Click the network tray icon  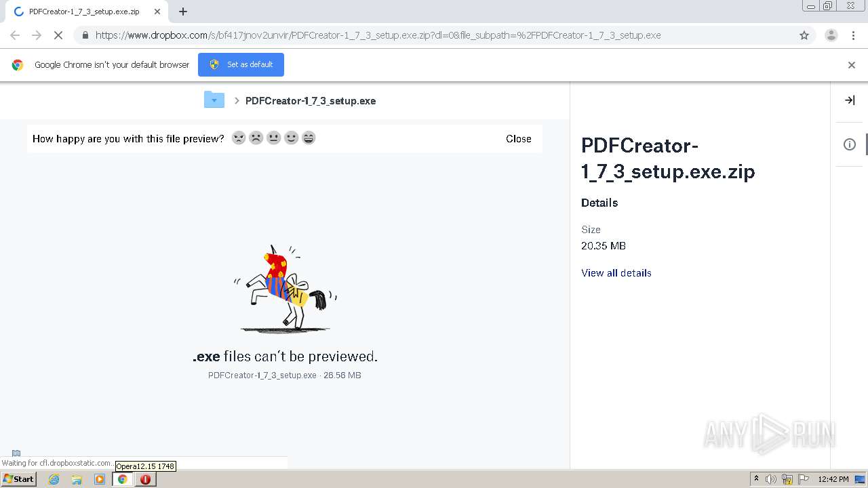[x=787, y=479]
